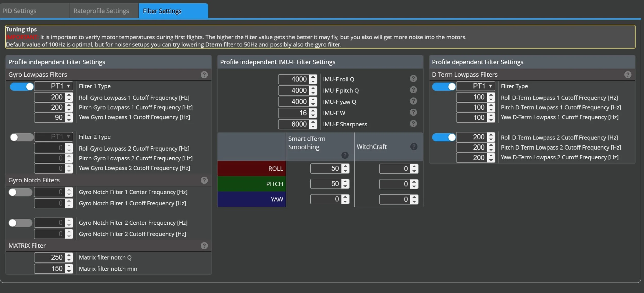
Task: Open Gyro Filter 1 Type PT1 dropdown
Action: (54, 86)
